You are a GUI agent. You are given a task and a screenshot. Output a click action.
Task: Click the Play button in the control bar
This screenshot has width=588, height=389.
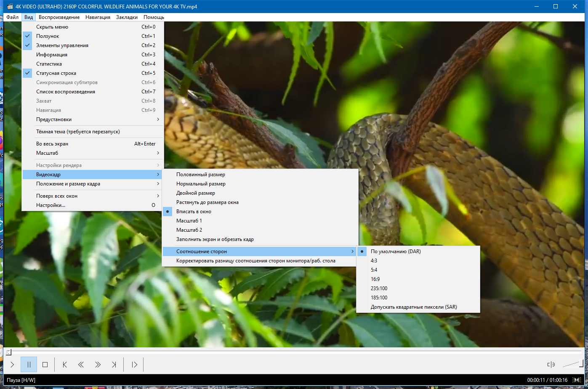point(12,365)
